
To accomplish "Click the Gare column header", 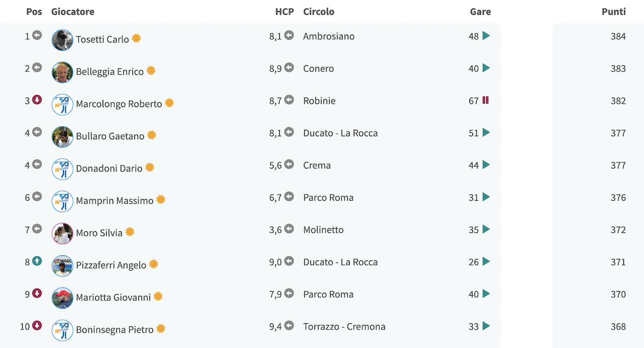I will [x=480, y=12].
